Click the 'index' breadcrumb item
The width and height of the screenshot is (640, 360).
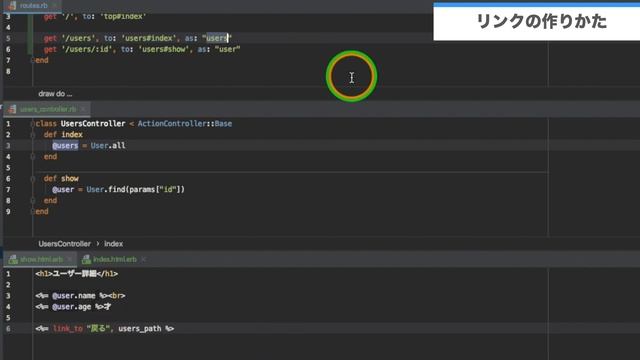[113, 244]
